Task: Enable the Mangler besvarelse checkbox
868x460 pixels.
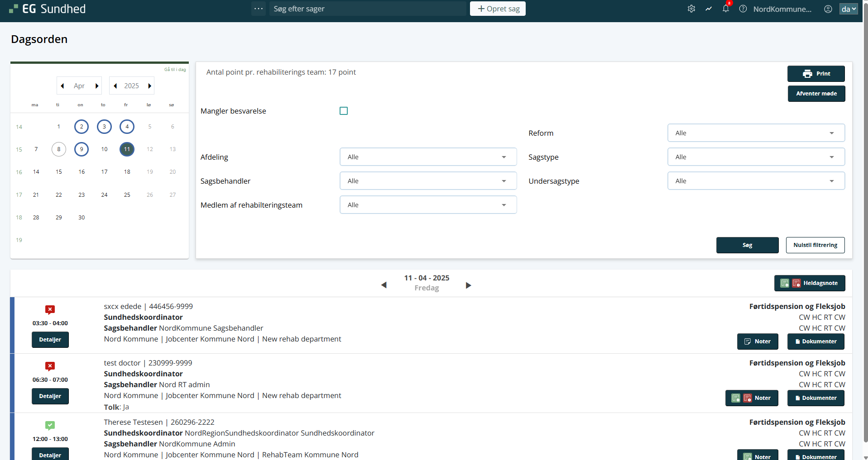Action: pos(344,111)
